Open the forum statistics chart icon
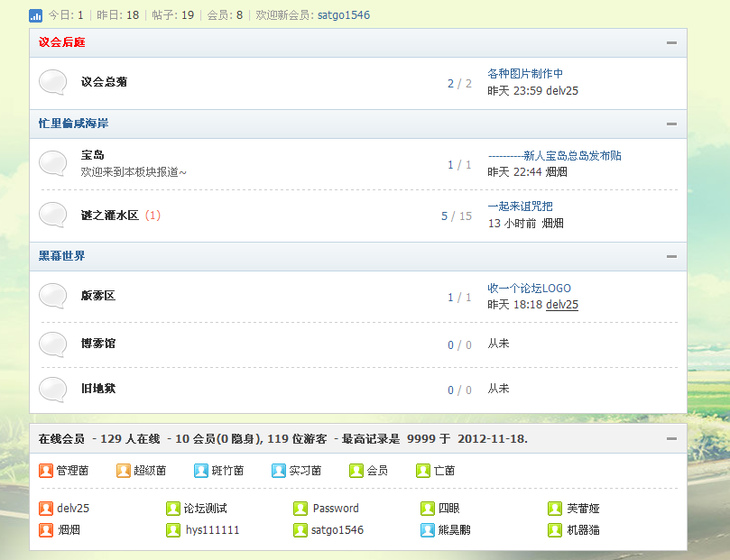 [35, 15]
